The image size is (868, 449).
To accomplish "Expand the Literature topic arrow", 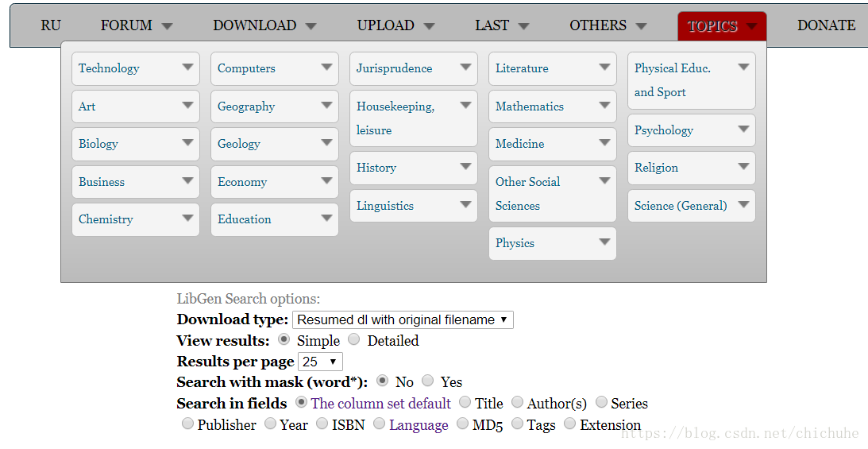I will (x=604, y=67).
